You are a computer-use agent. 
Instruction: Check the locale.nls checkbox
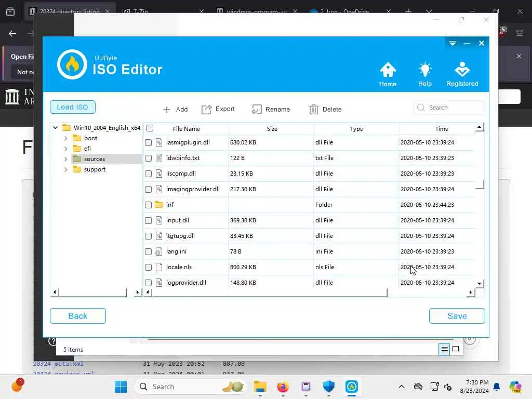pyautogui.click(x=148, y=268)
